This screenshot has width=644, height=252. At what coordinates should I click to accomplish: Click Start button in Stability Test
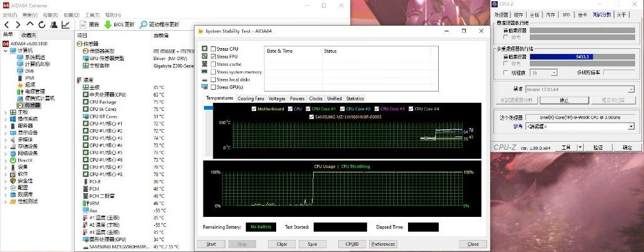211,244
